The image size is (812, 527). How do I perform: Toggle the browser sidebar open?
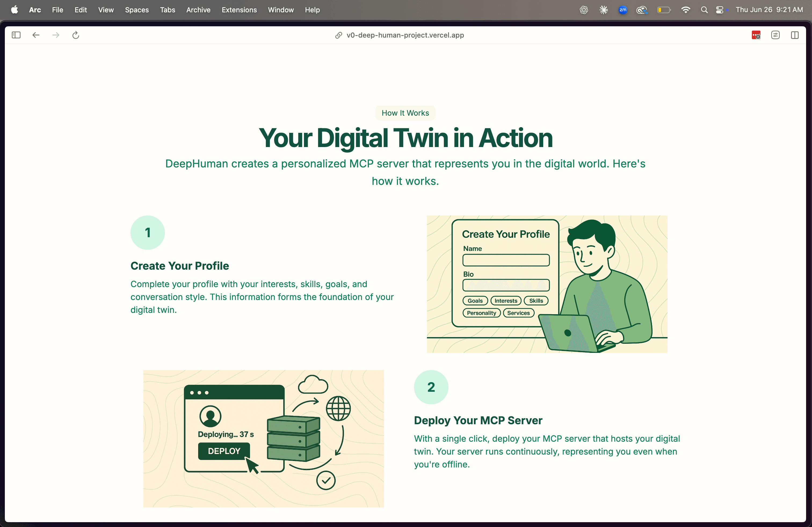pyautogui.click(x=16, y=35)
